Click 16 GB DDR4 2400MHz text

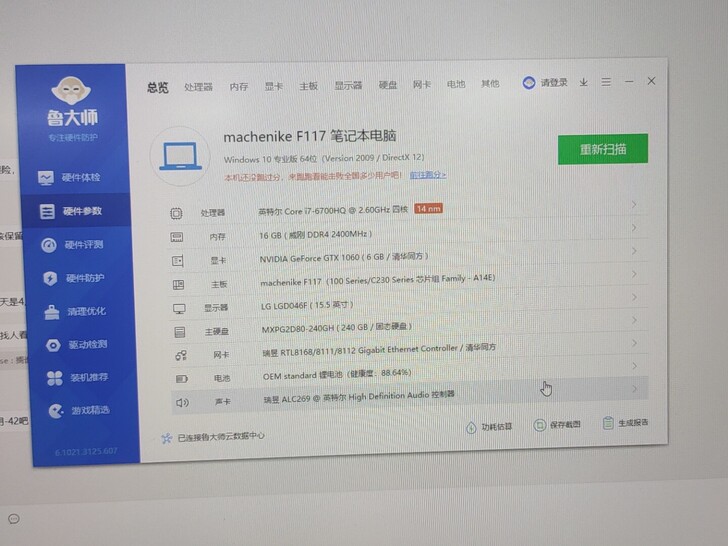pos(316,234)
